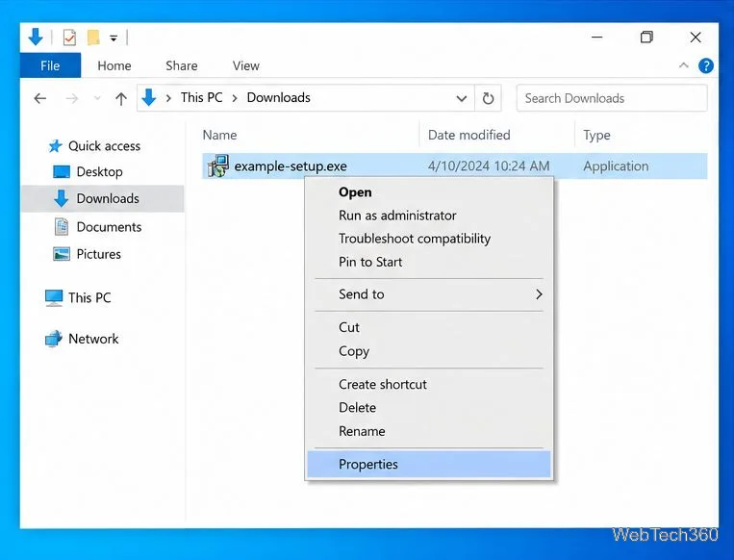The image size is (734, 560).
Task: Sort by the Type column header
Action: (596, 136)
